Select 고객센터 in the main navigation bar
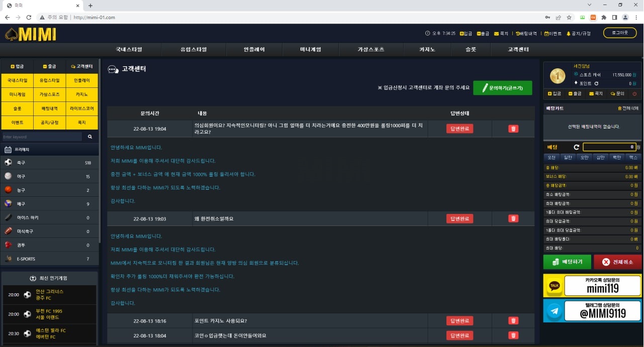644x347 pixels. coord(518,50)
